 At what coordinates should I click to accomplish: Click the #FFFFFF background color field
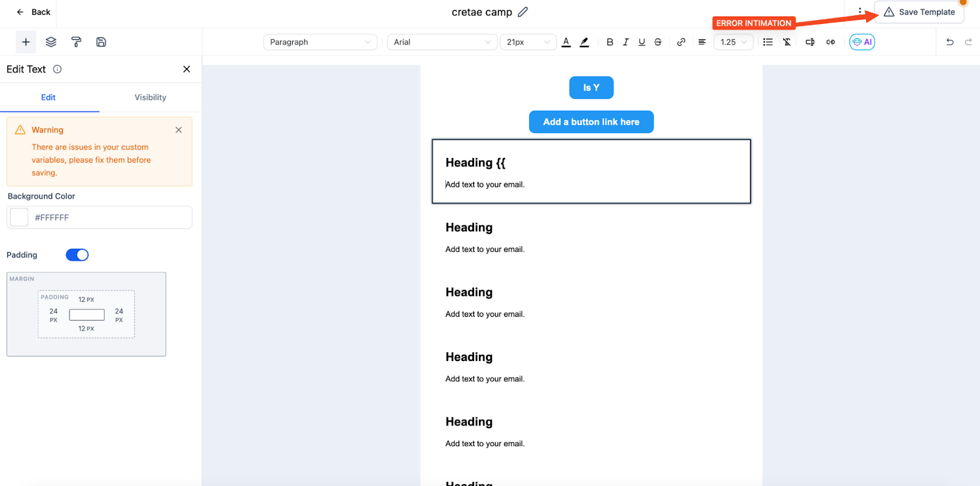(x=99, y=218)
